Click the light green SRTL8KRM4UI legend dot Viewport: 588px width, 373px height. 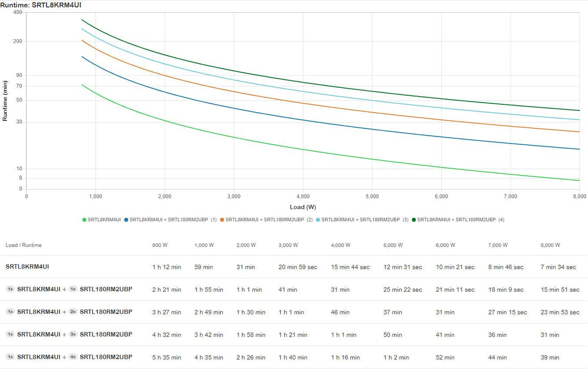(x=85, y=220)
